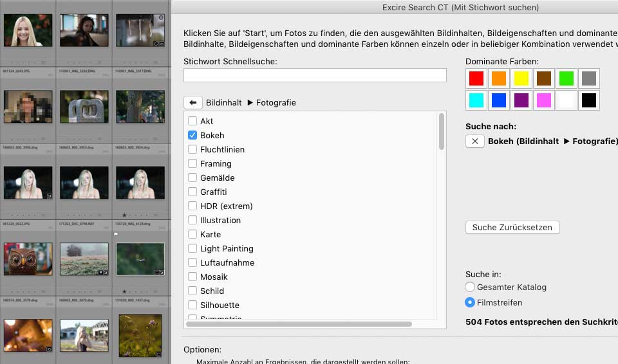Open the smiling blonde woman portrait thumbnail
The height and width of the screenshot is (364, 618).
click(28, 30)
